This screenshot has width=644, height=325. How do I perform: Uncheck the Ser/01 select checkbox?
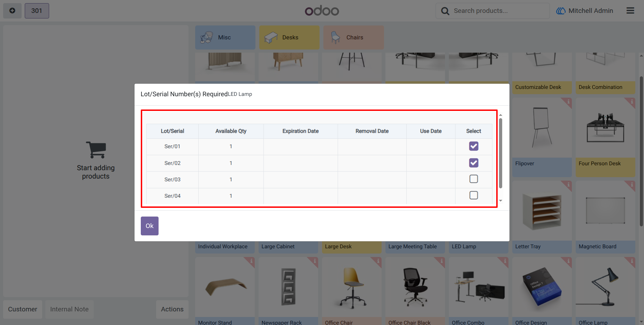[x=474, y=146]
